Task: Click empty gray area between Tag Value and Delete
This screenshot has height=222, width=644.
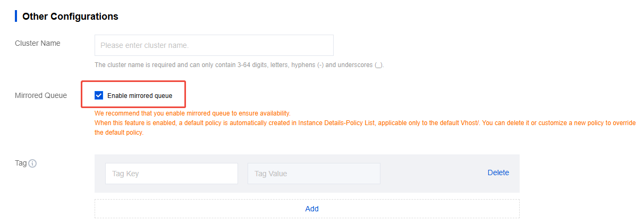Action: 433,174
